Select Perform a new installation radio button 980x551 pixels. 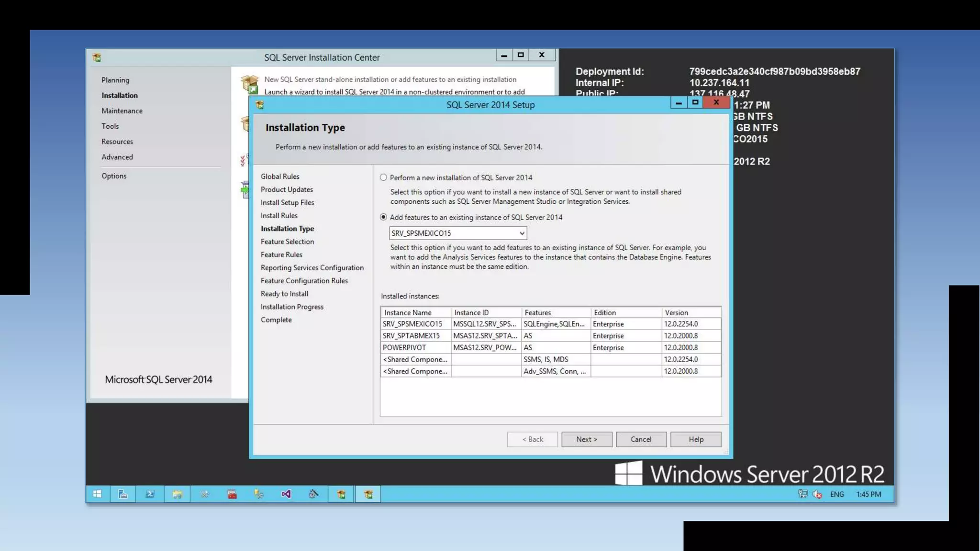383,177
